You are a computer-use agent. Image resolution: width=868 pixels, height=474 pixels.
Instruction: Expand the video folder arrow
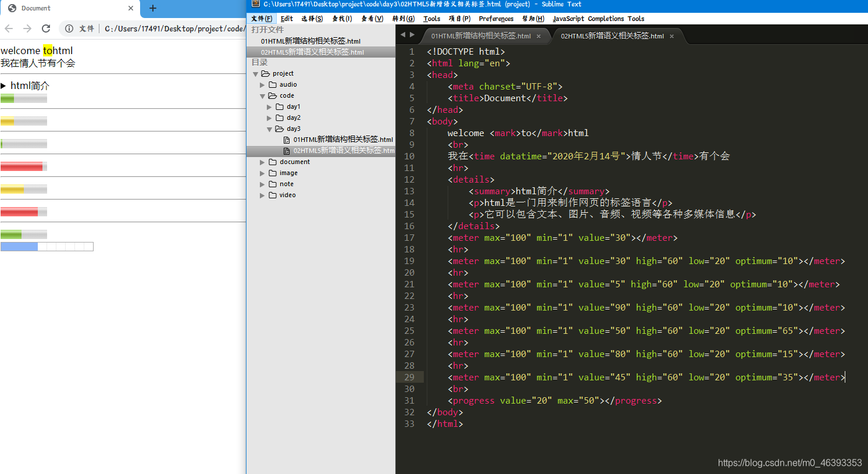point(262,195)
